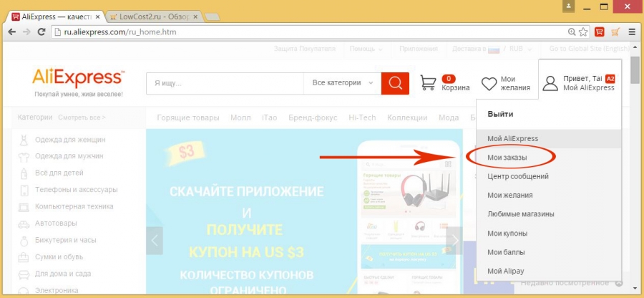Click Выйти to log out
Screen dimensions: 644x298
(x=500, y=115)
